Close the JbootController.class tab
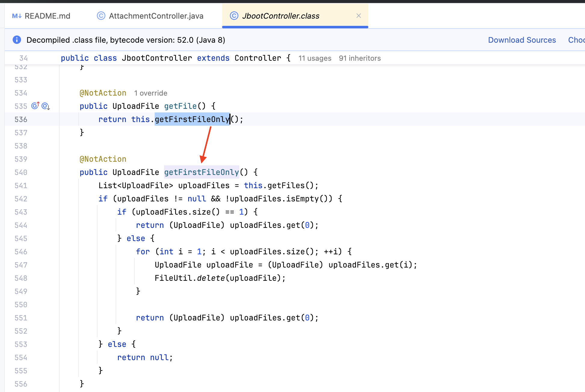Viewport: 585px width, 392px height. click(358, 16)
